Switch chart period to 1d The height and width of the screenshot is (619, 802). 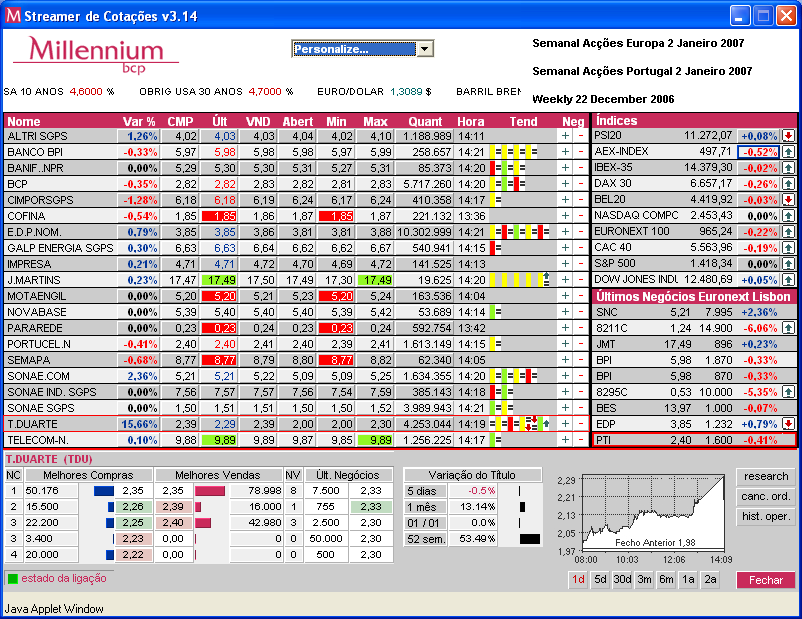577,580
